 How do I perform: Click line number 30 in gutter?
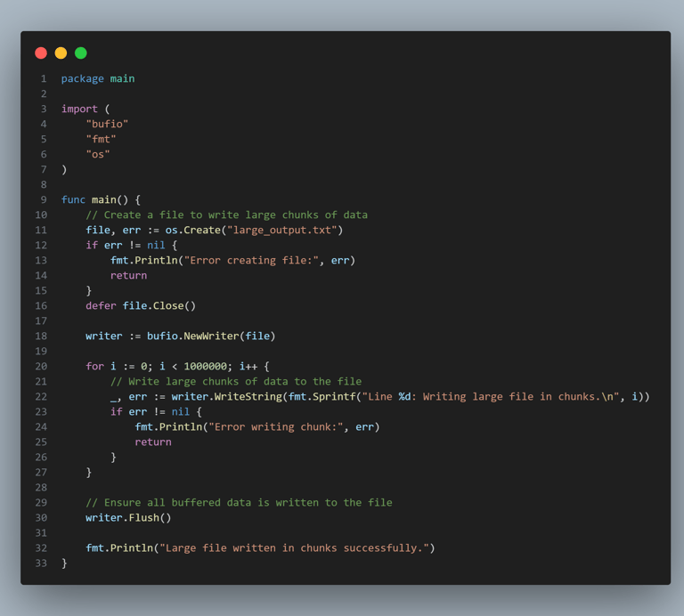41,518
